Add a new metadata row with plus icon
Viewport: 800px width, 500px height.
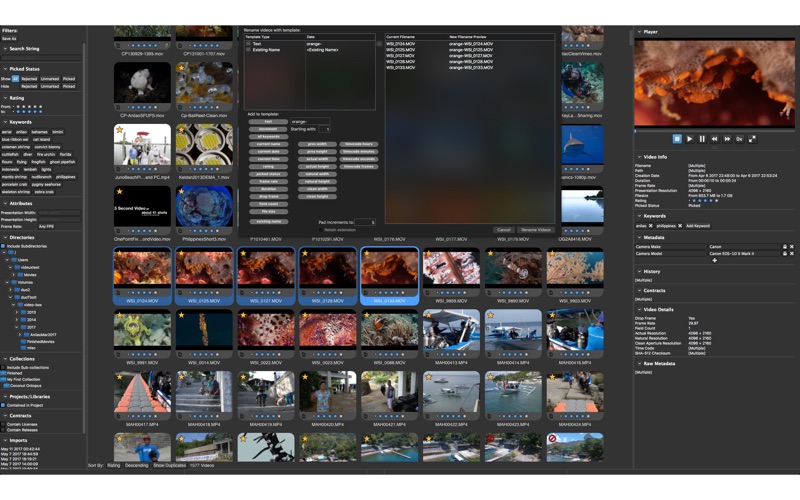(x=714, y=260)
